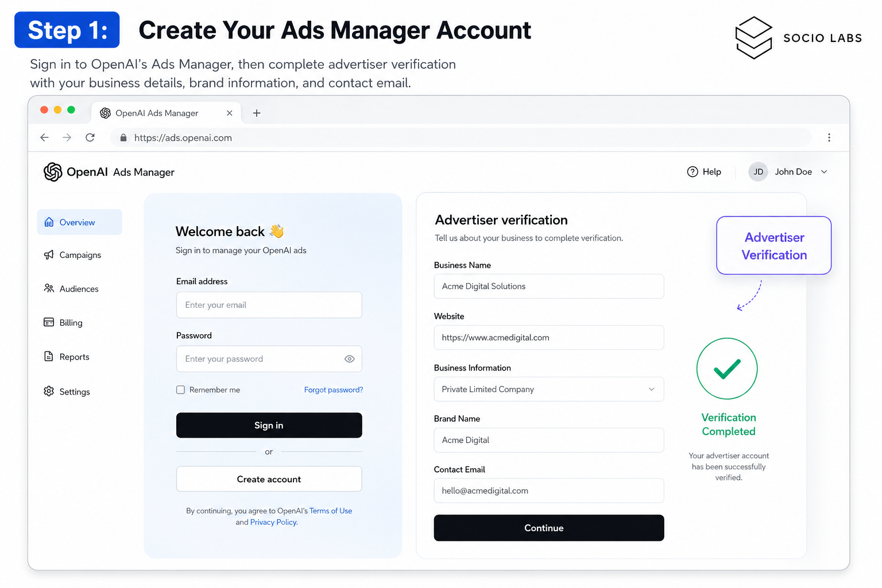This screenshot has width=882, height=588.
Task: Click the waving hand emoji
Action: 277,231
